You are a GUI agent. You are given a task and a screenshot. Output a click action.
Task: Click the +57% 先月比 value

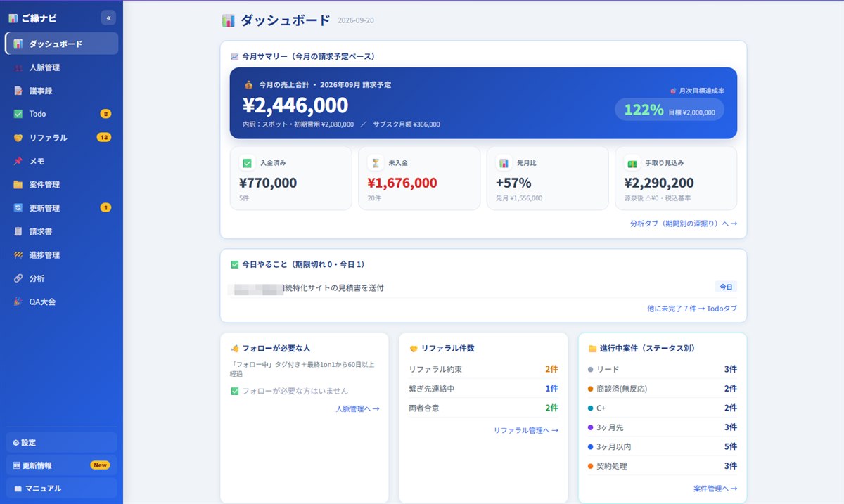(513, 183)
